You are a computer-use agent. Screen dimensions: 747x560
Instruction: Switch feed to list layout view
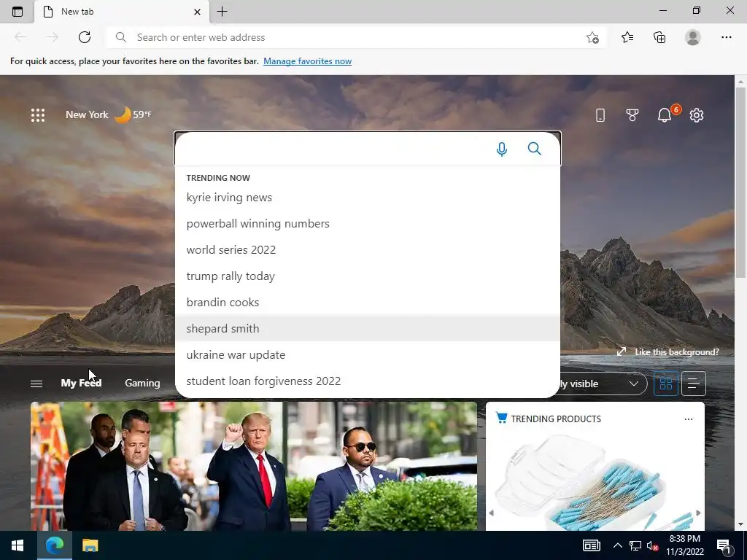click(694, 384)
